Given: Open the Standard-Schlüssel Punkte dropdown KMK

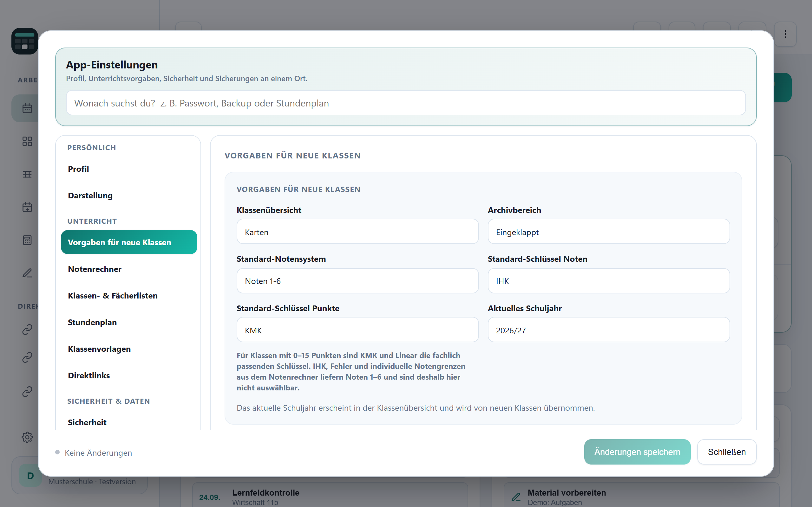Looking at the screenshot, I should click(357, 330).
